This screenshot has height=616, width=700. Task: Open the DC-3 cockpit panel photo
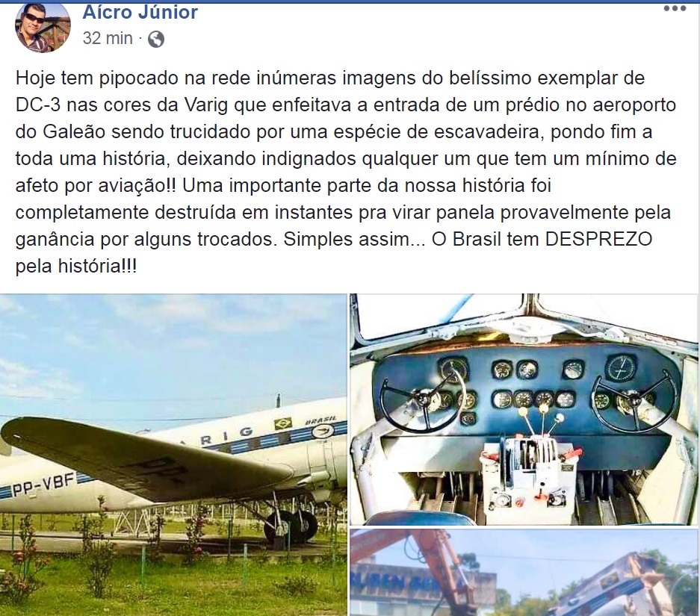click(524, 409)
